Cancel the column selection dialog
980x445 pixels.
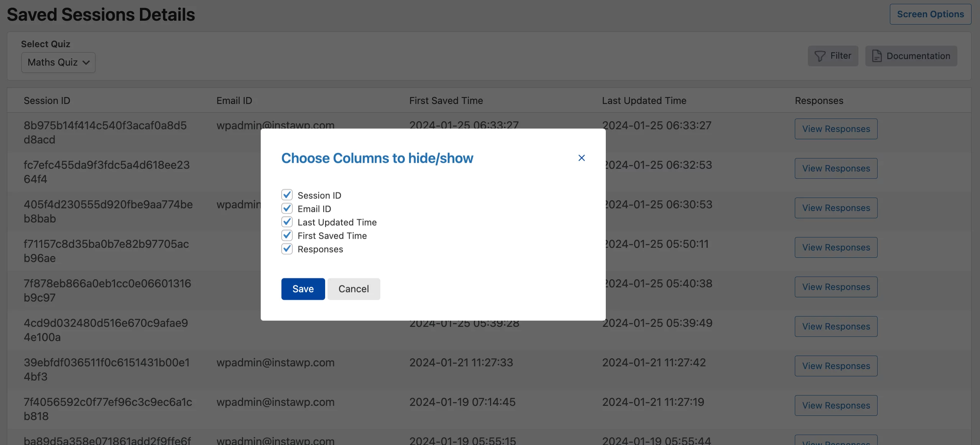tap(354, 289)
